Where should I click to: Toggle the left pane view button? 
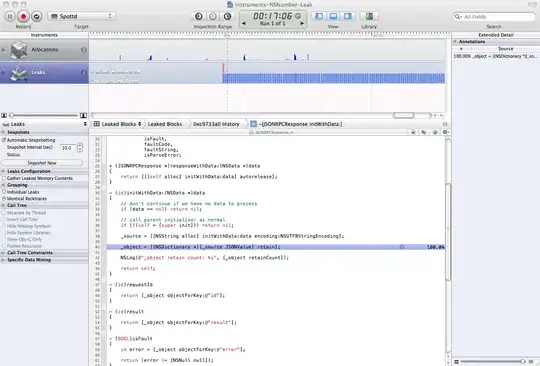tap(319, 16)
